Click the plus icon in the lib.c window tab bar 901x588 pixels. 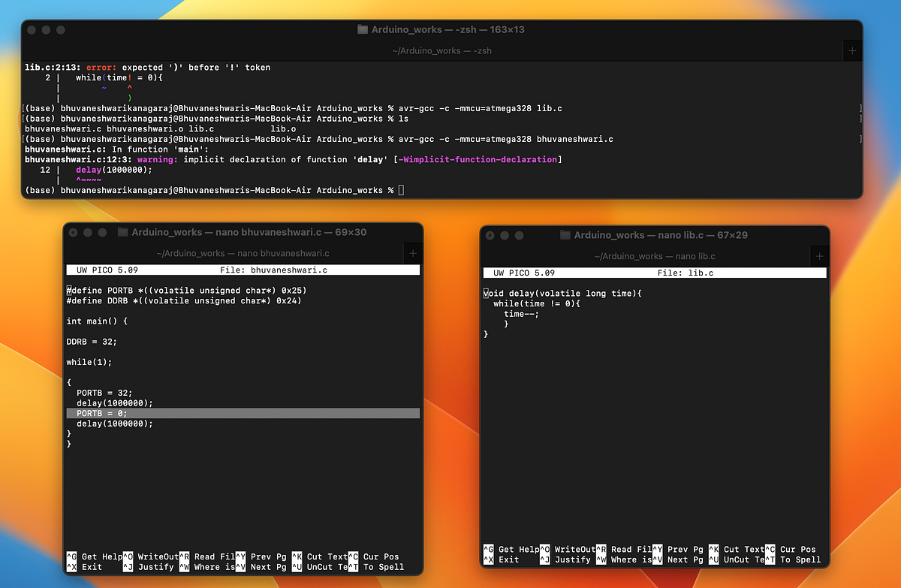tap(818, 256)
